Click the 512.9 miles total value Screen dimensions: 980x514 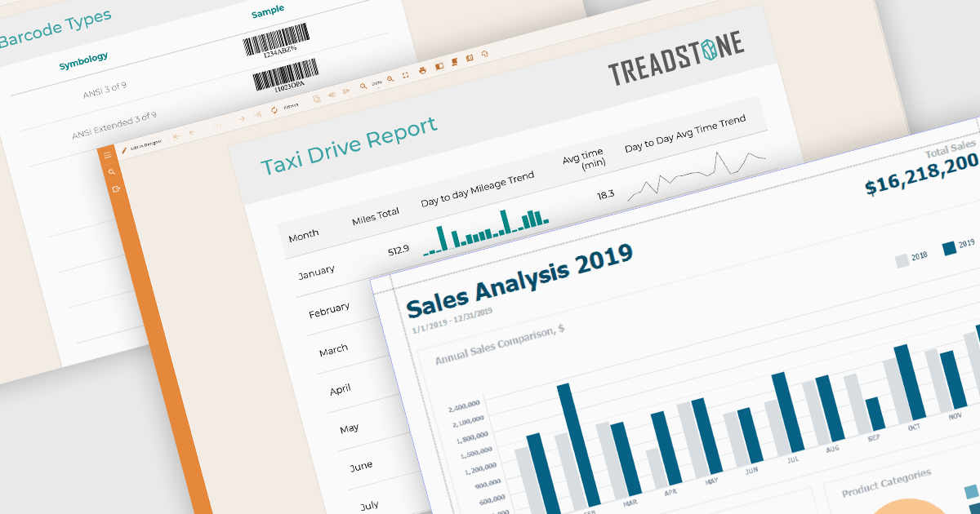398,250
